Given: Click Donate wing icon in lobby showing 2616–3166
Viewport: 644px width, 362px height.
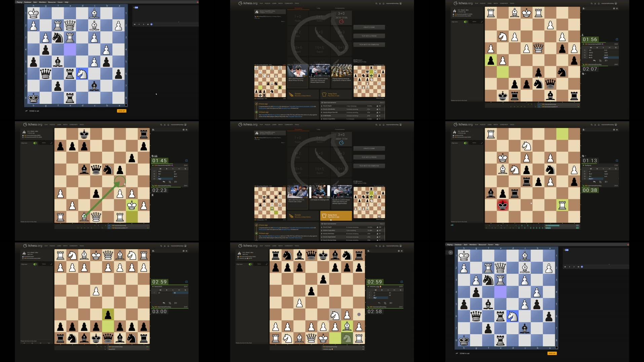Looking at the screenshot, I should tap(291, 95).
